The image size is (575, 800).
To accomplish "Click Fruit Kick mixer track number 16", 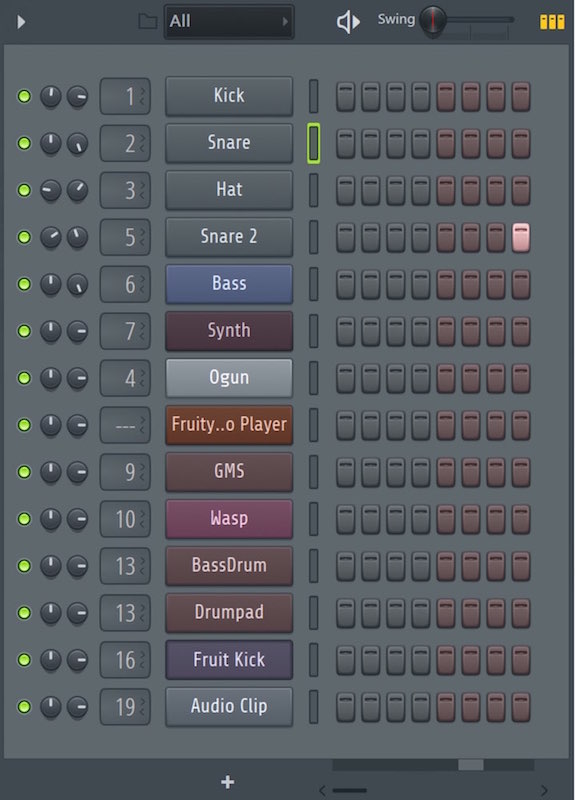I will click(125, 660).
